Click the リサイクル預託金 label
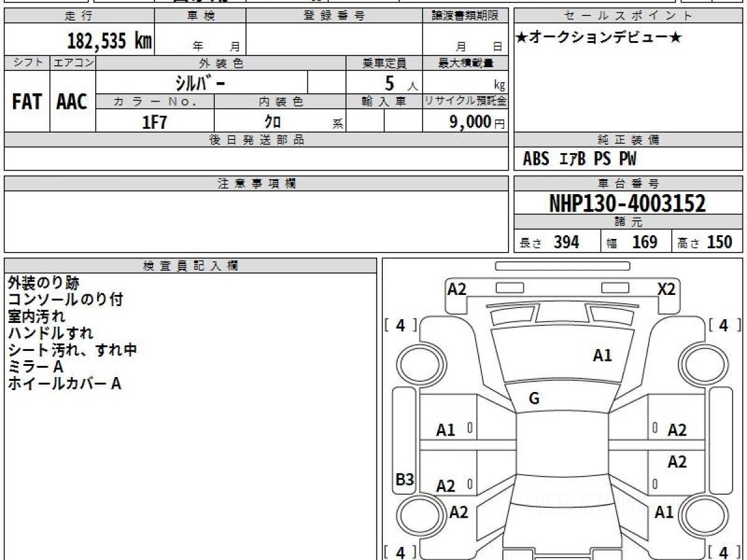This screenshot has height=560, width=747. point(465,101)
